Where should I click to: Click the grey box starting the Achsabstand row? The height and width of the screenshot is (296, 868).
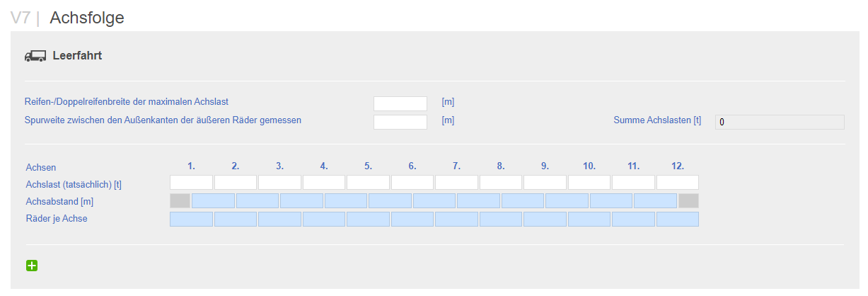(x=180, y=200)
